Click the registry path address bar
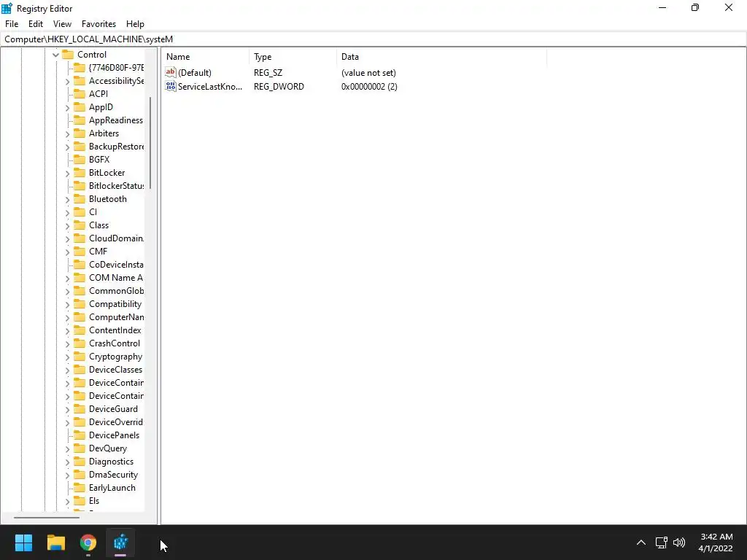Screen dimensions: 747x560 click(373, 39)
